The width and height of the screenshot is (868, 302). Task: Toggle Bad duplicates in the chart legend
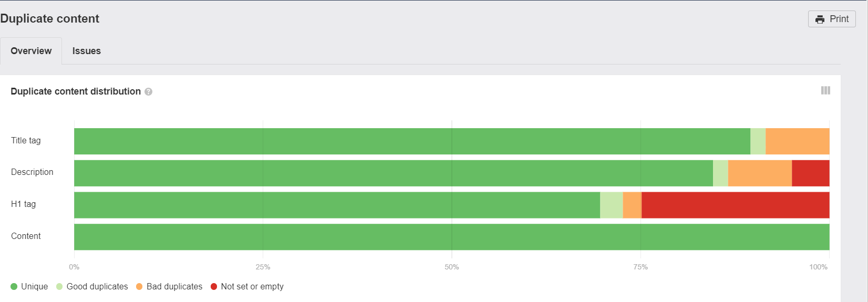169,287
